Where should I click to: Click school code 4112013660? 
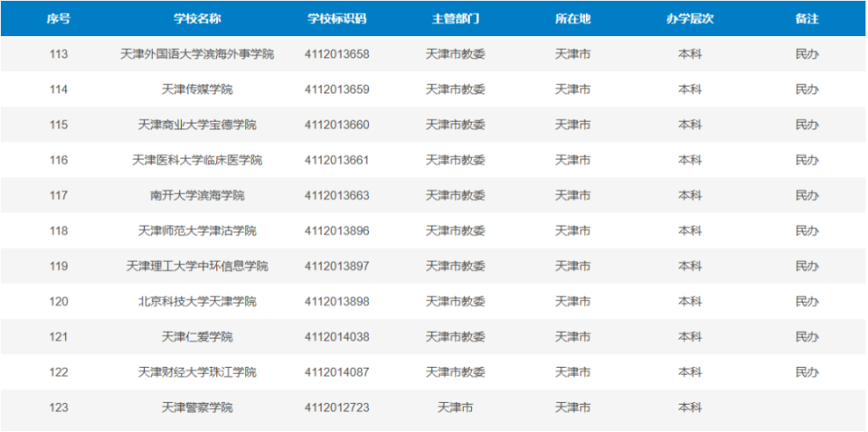tap(336, 125)
